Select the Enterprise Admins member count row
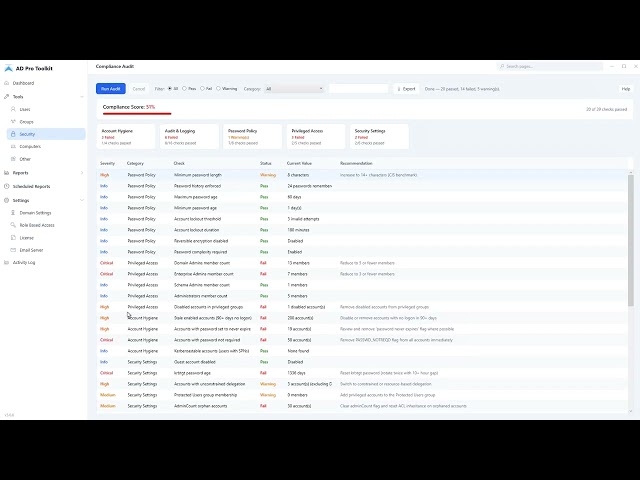 [362, 274]
